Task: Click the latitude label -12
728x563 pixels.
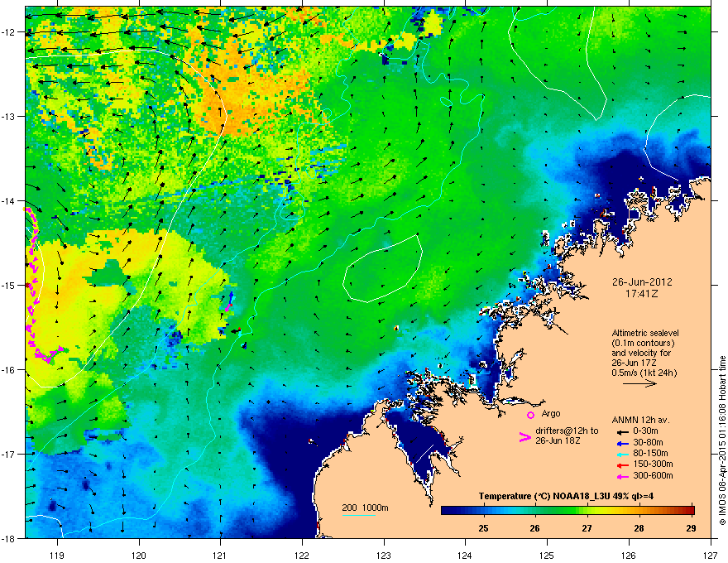Action: click(8, 32)
